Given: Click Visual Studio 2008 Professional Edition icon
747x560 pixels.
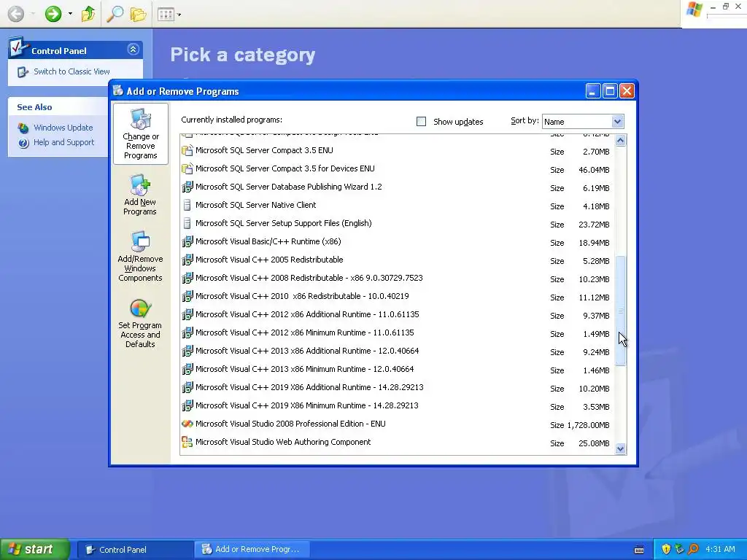Looking at the screenshot, I should pos(187,424).
